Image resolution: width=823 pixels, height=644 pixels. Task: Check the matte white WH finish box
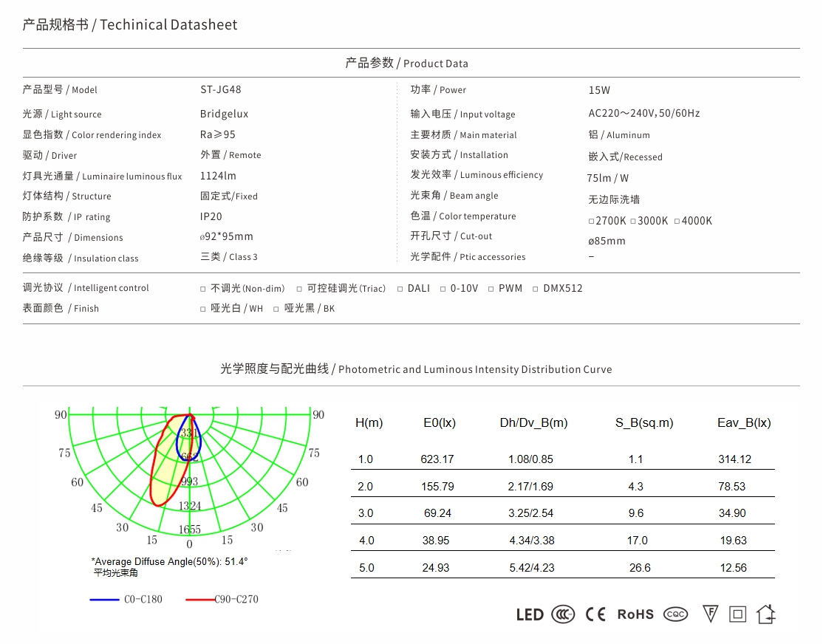tap(203, 309)
